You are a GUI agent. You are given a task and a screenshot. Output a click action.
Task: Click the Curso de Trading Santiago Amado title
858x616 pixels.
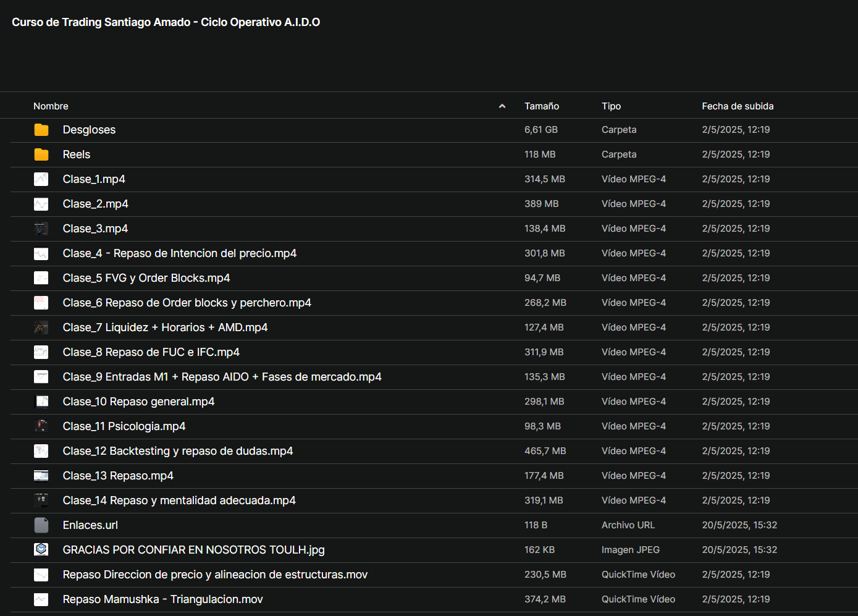coord(166,22)
